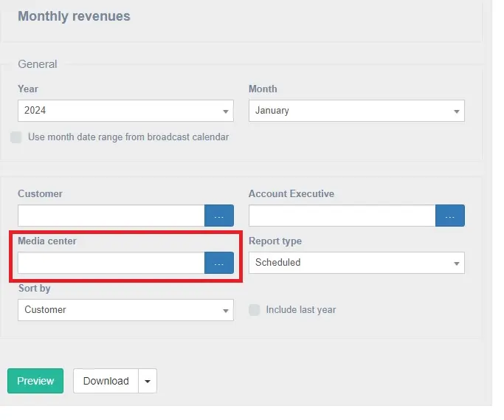
Task: Click the General section label
Action: (38, 64)
